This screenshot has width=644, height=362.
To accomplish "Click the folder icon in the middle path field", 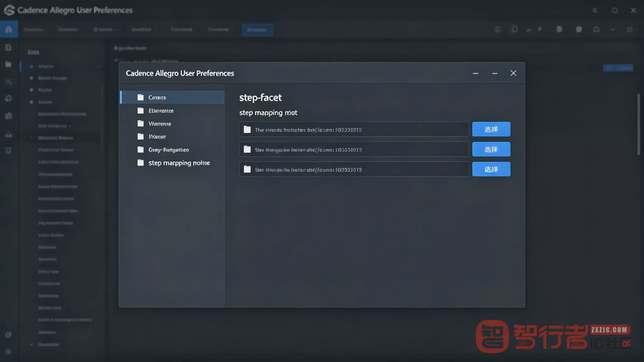I will click(x=247, y=149).
